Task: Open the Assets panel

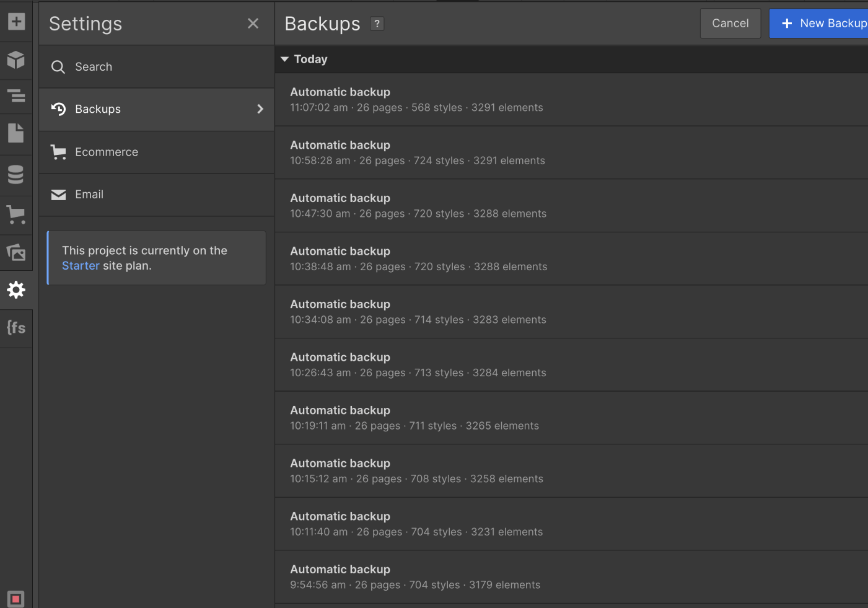Action: pos(16,253)
